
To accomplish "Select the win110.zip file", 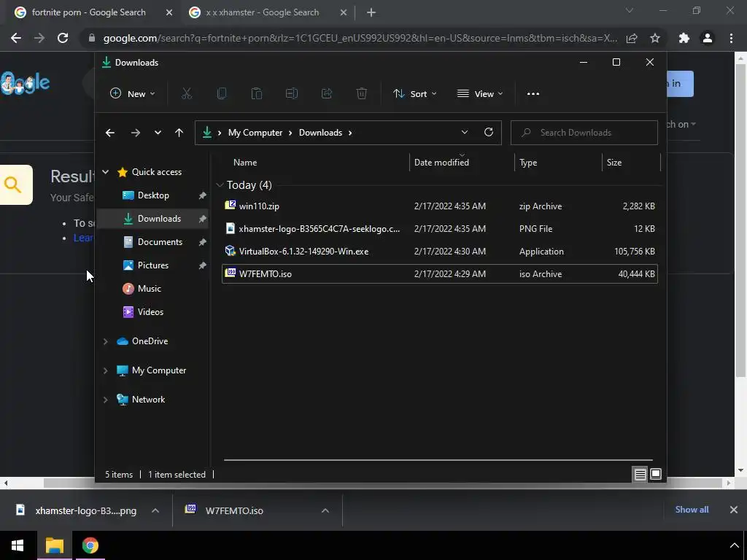I will (x=440, y=206).
